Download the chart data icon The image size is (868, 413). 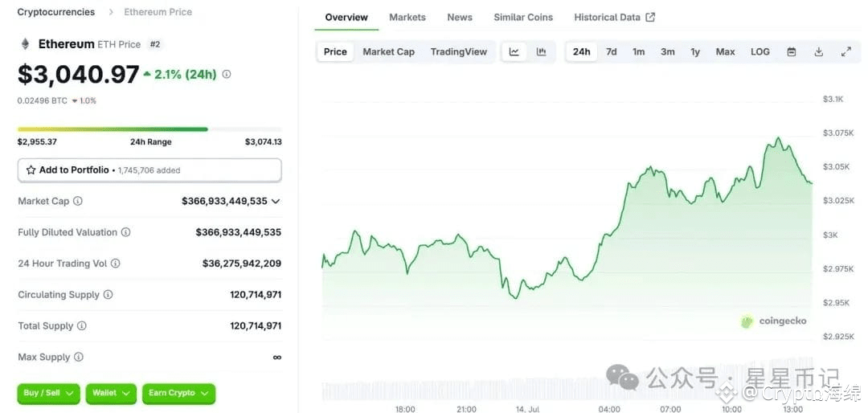click(x=819, y=51)
